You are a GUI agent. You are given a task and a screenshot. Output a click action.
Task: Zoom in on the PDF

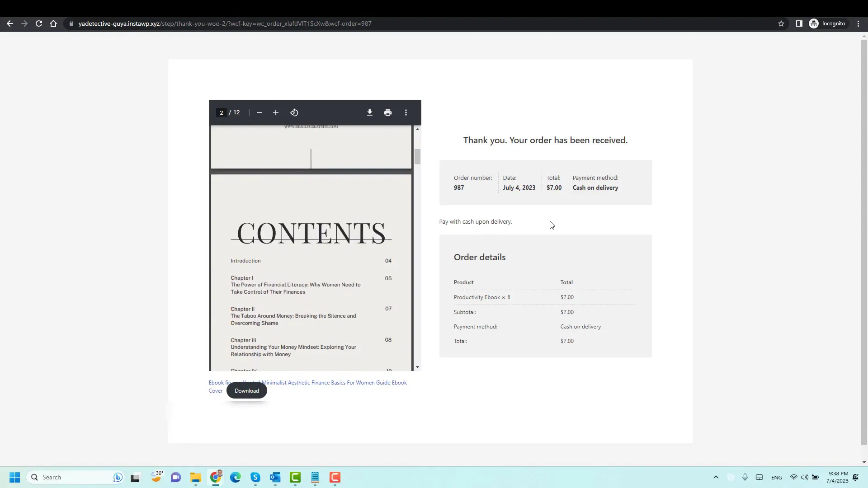pos(276,113)
